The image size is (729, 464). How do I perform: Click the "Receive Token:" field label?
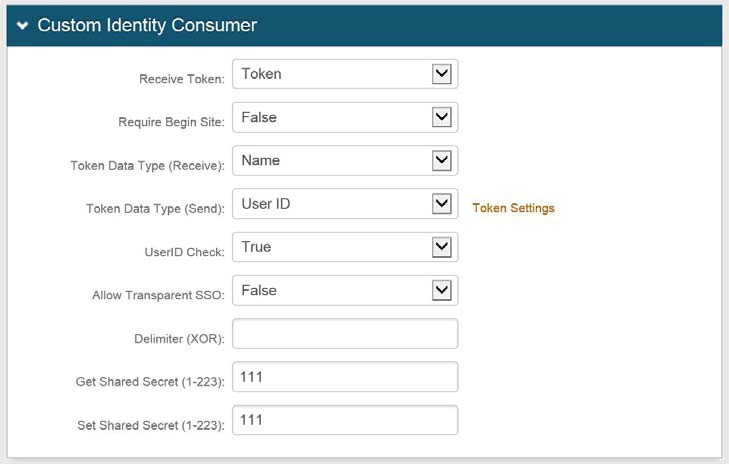(182, 79)
